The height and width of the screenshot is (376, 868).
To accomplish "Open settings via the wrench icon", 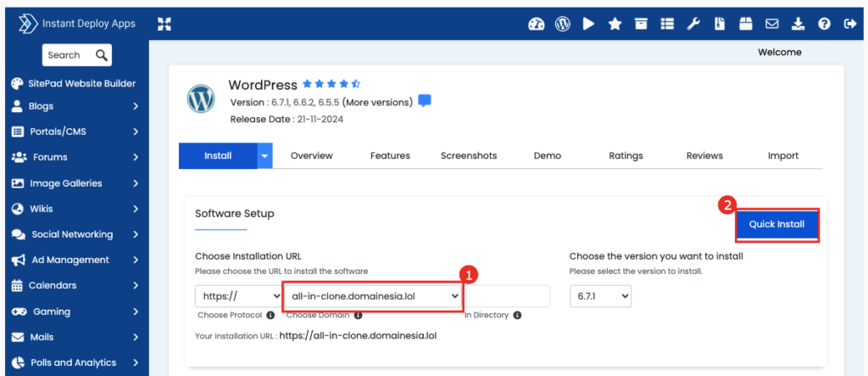I will [x=693, y=24].
